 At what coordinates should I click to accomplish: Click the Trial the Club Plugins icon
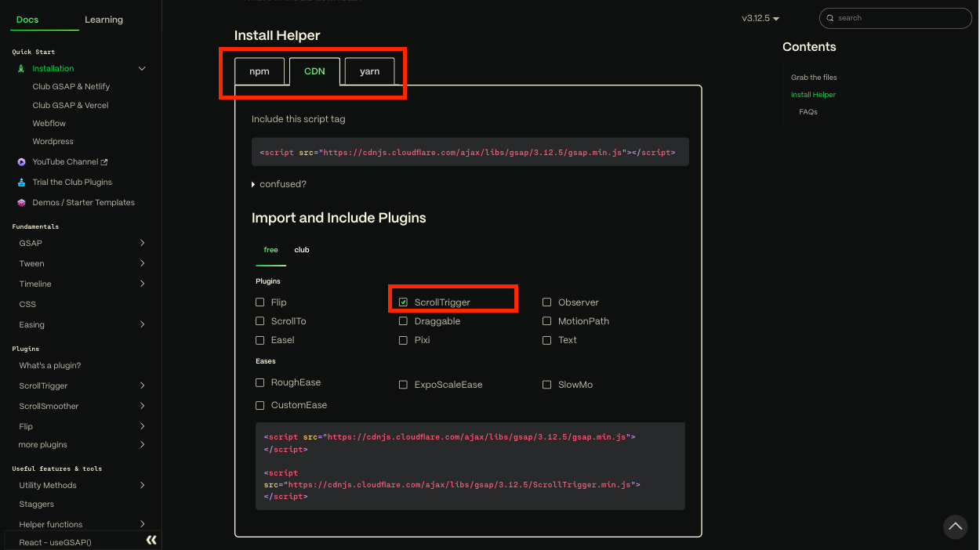tap(21, 183)
